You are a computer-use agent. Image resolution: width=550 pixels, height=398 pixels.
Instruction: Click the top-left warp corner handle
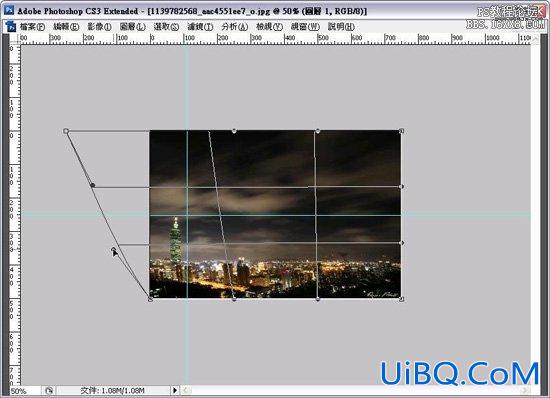click(66, 131)
